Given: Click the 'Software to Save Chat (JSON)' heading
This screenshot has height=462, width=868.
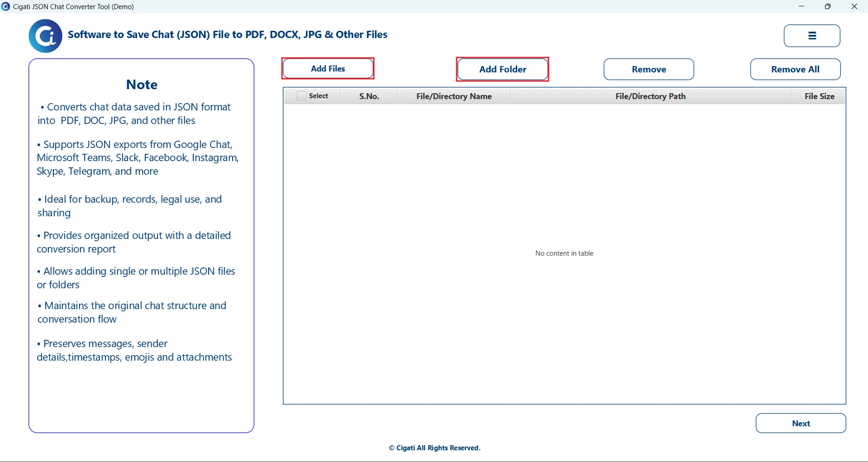Looking at the screenshot, I should pyautogui.click(x=228, y=35).
